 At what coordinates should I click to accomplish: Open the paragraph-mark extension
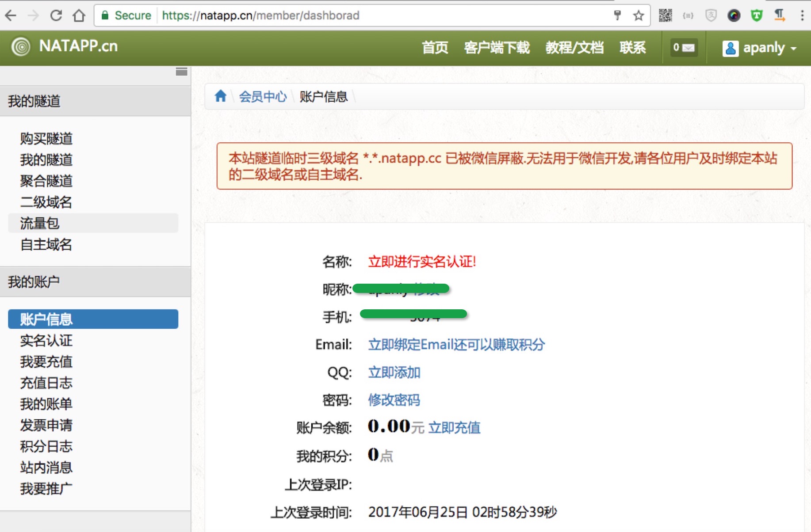pyautogui.click(x=779, y=15)
